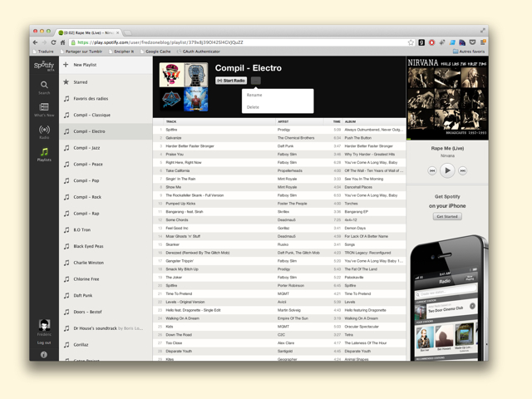The height and width of the screenshot is (399, 532).
Task: Open Daft Punk playlist
Action: tap(106, 295)
